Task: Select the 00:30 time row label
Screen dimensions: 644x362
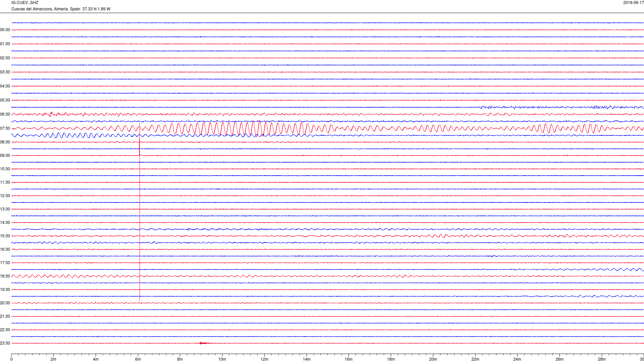Action: [5, 30]
